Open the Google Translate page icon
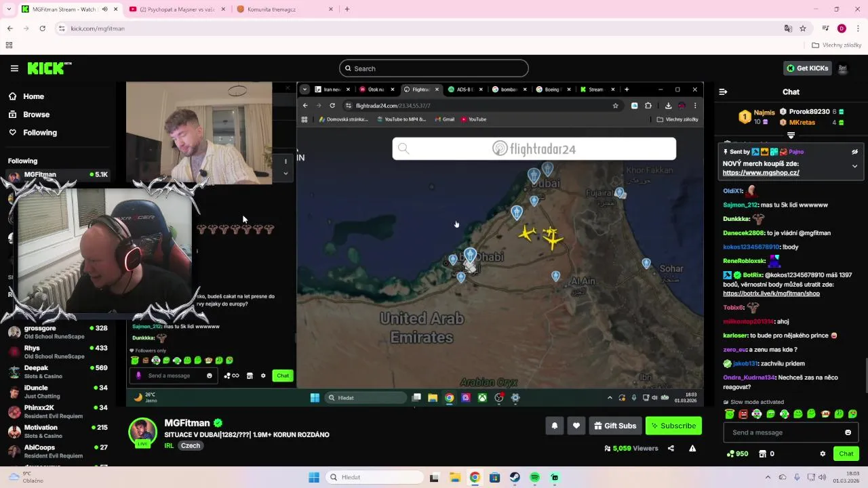Image resolution: width=868 pixels, height=488 pixels. point(788,28)
